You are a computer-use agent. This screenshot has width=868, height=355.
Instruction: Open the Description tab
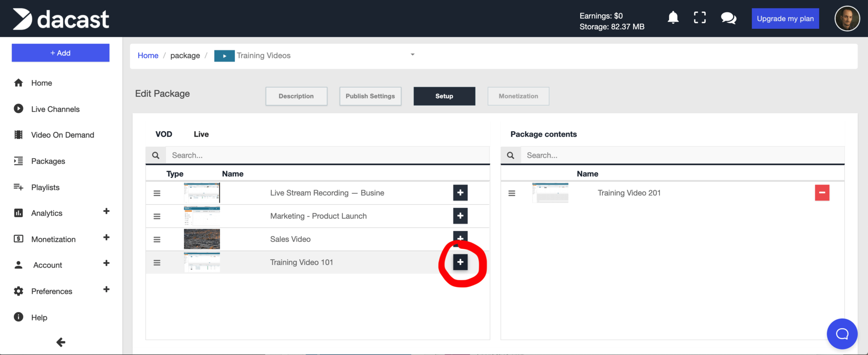(296, 96)
